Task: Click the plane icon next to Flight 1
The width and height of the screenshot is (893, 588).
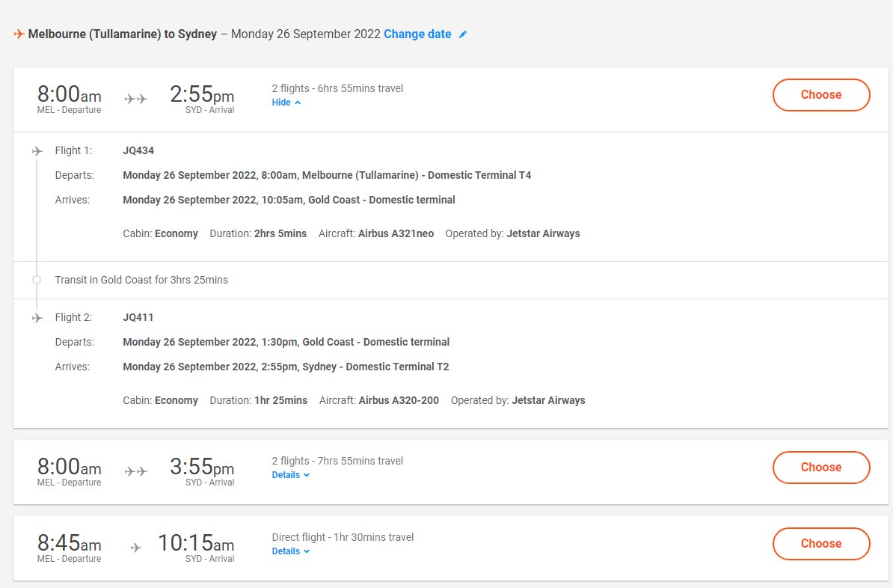Action: click(37, 151)
